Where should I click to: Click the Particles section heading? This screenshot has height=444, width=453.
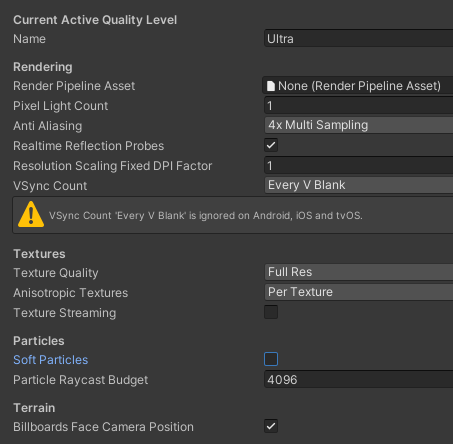[x=39, y=341]
